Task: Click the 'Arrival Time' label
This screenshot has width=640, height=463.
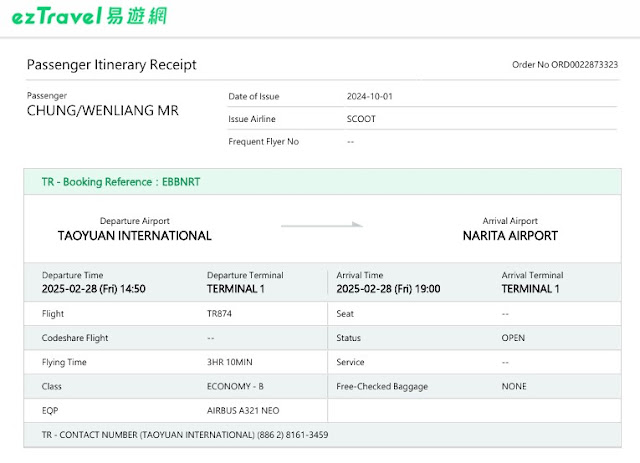Action: point(360,275)
